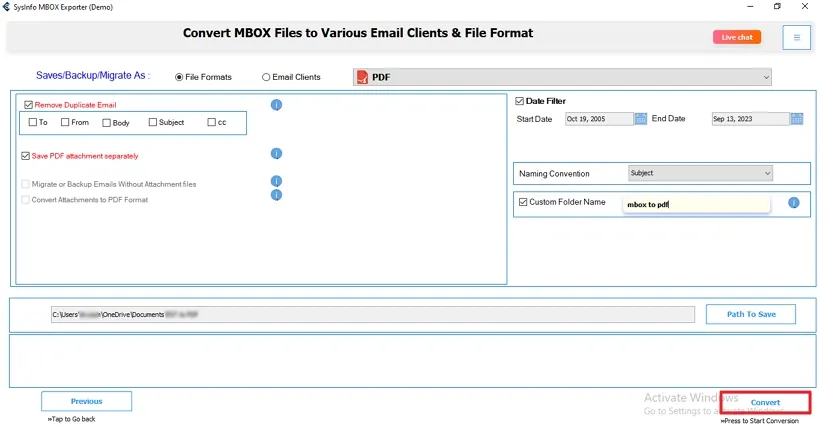820x437 pixels.
Task: Click the Path To Save button
Action: pyautogui.click(x=750, y=314)
